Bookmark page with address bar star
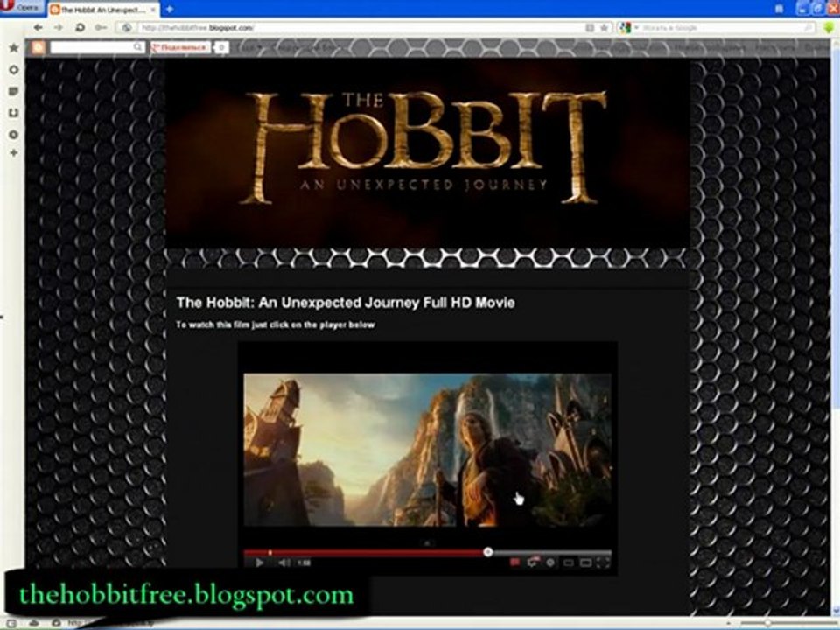Viewport: 840px width, 630px height. pyautogui.click(x=604, y=28)
